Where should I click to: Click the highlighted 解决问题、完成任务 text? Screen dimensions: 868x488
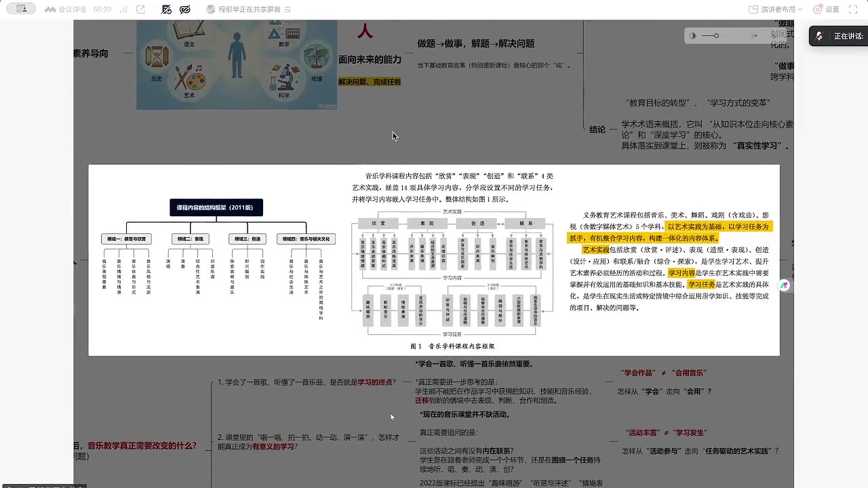[370, 81]
